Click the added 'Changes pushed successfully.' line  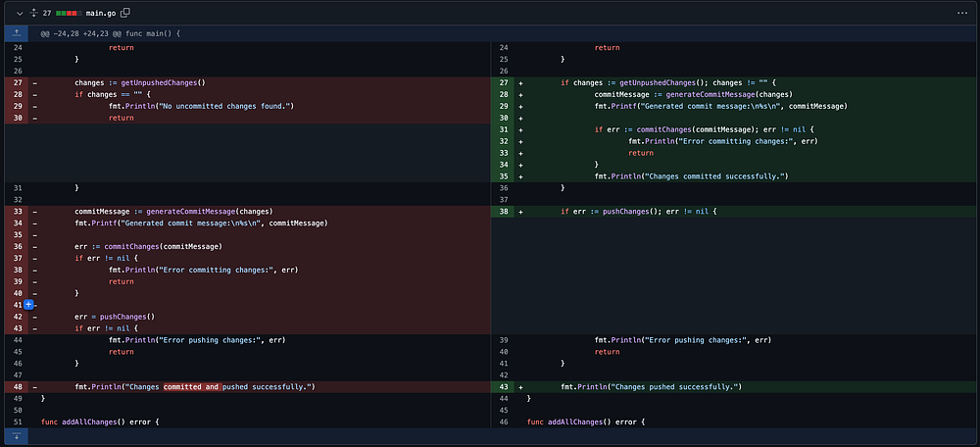(x=651, y=387)
